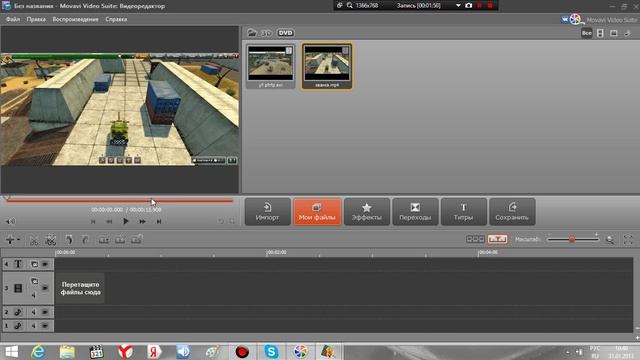Switch to timeline view mode
Viewport: 640px width, 360px height.
(497, 239)
